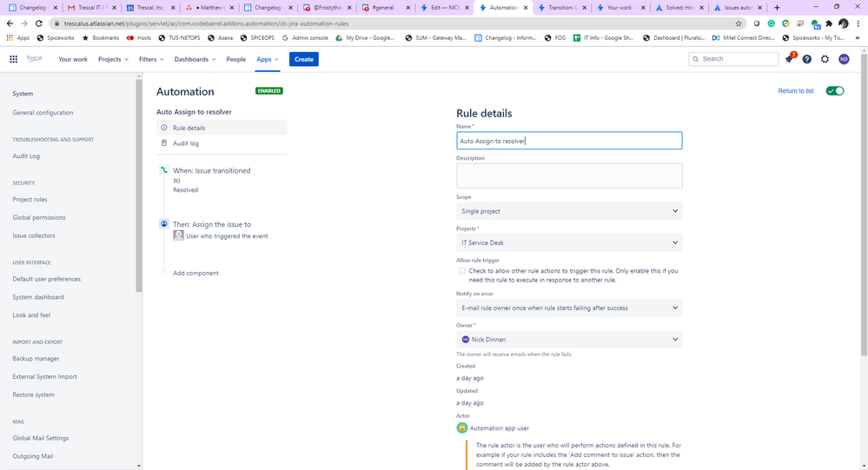Open the Notify on error dropdown

click(x=569, y=308)
